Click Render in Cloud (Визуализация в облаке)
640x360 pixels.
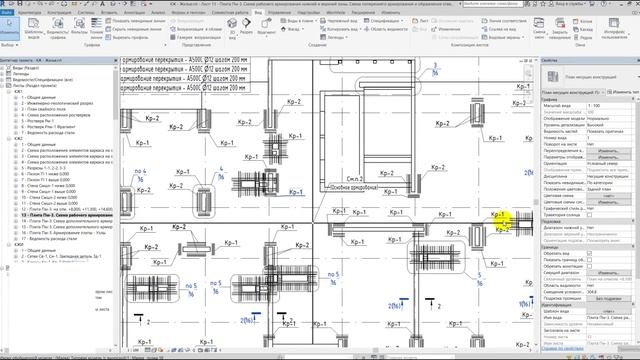196,29
